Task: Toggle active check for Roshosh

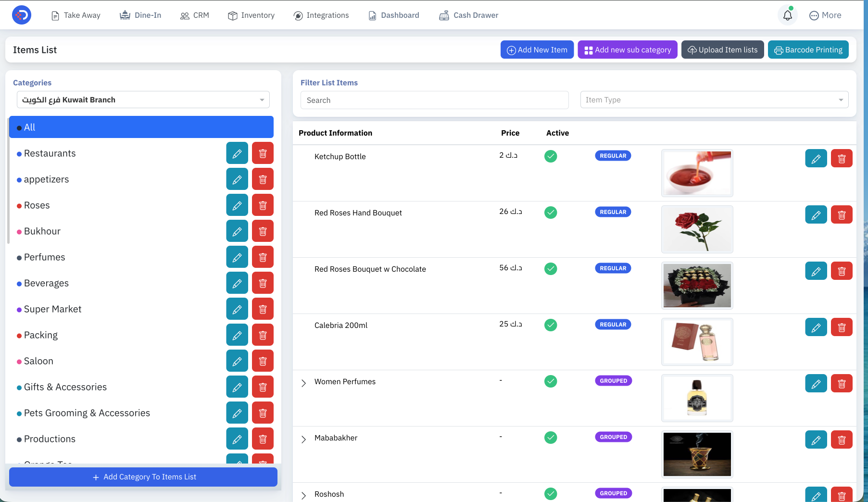Action: (x=551, y=494)
